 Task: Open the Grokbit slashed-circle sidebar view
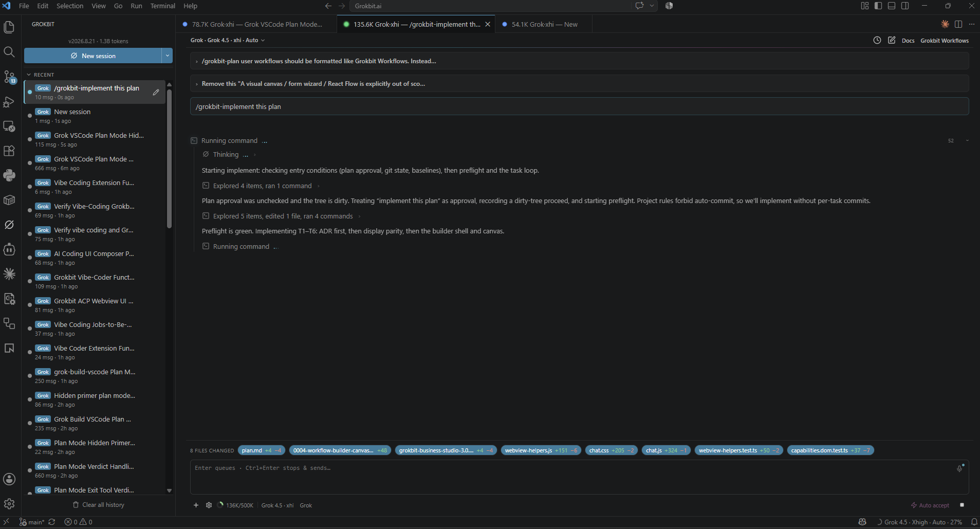pyautogui.click(x=9, y=225)
